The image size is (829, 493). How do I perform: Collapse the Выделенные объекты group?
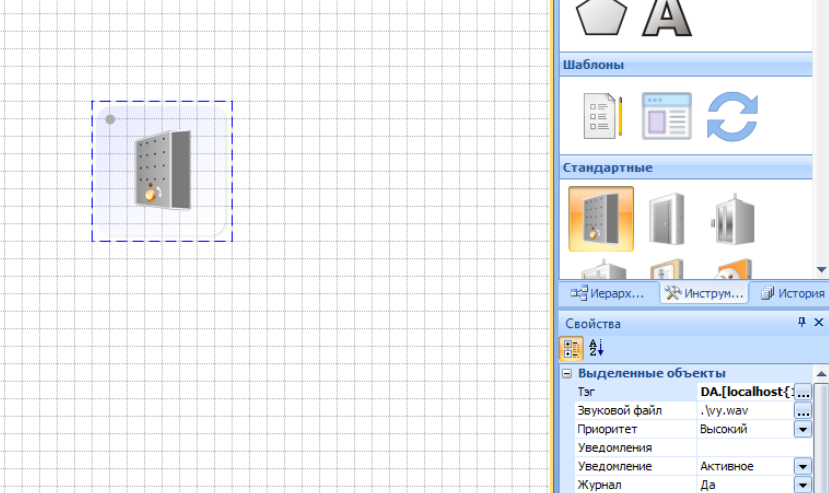pos(567,373)
